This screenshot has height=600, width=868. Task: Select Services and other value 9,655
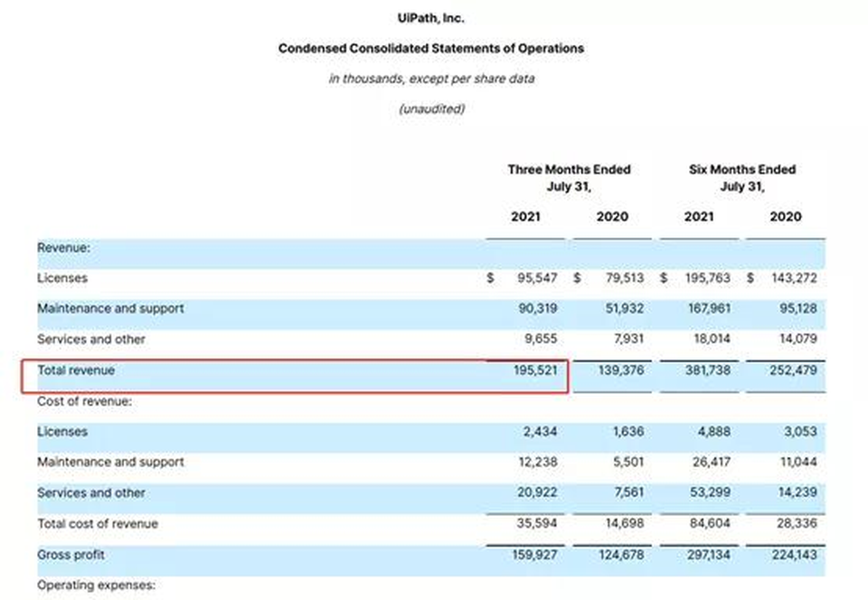[541, 339]
